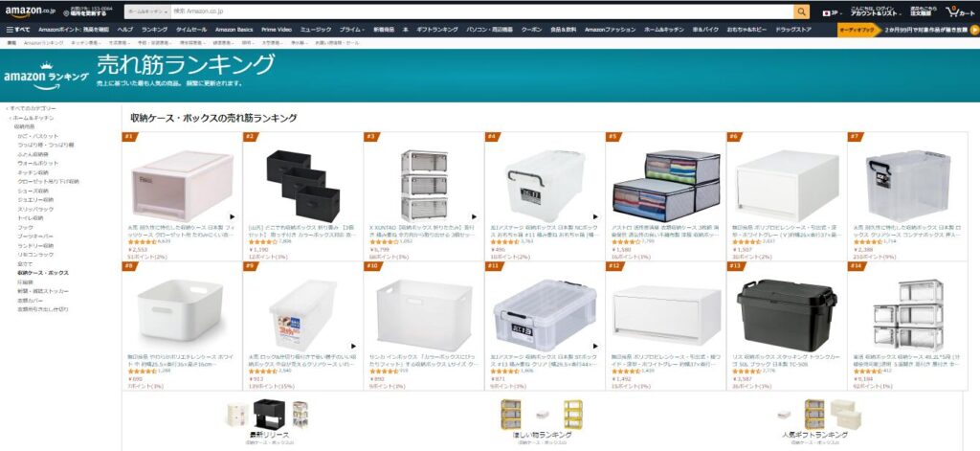Play video arrow on #3 product
Viewport: 980px width, 451px height.
[x=475, y=217]
